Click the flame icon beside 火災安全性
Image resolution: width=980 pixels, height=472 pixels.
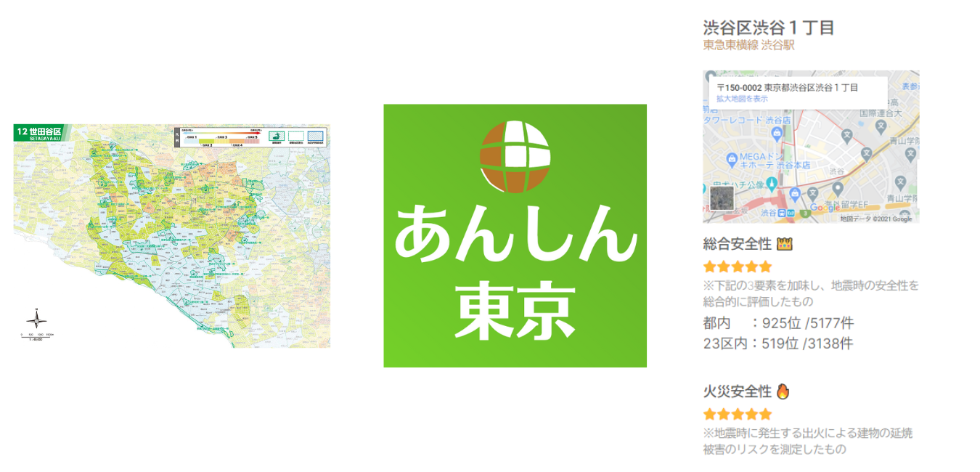[783, 391]
